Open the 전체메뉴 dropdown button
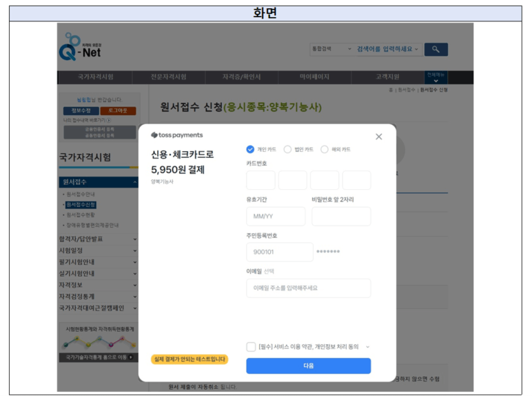This screenshot has width=532, height=396. pos(436,77)
